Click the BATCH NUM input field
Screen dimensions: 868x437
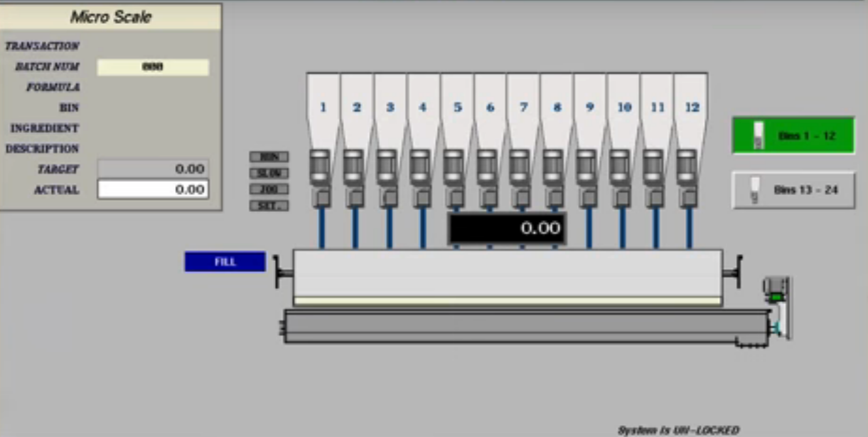(153, 66)
